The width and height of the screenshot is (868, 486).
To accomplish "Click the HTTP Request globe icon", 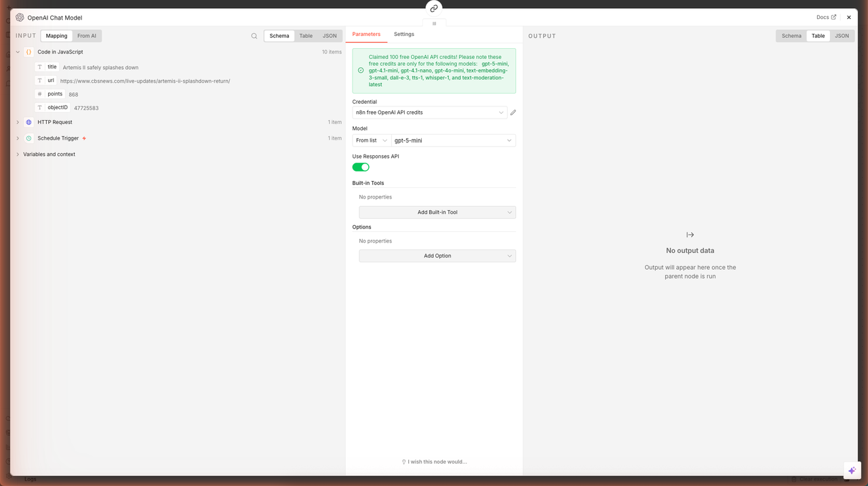I will pyautogui.click(x=28, y=123).
